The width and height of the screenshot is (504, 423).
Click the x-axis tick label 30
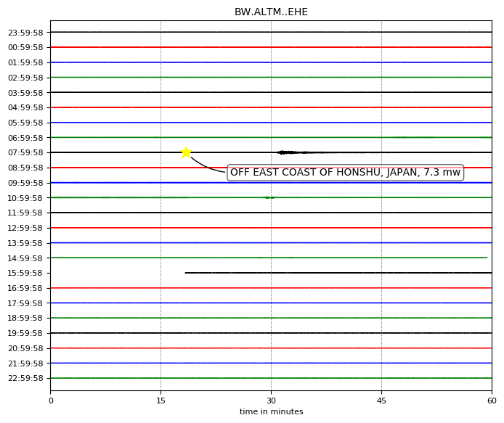pos(271,401)
